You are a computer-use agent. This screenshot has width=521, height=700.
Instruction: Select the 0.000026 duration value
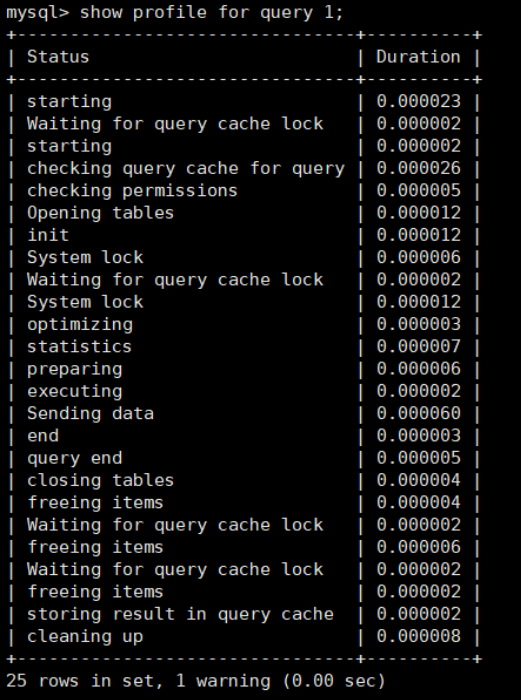pos(418,168)
